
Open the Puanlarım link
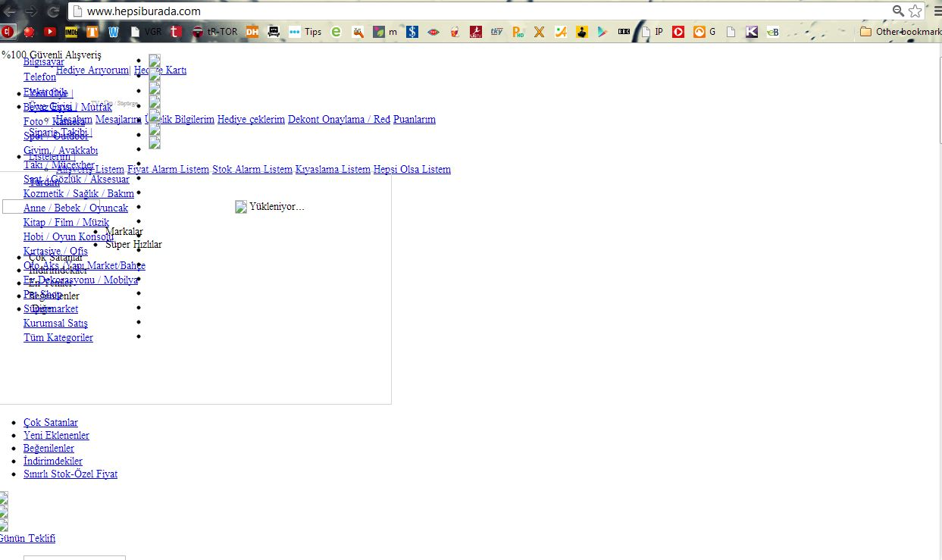415,119
